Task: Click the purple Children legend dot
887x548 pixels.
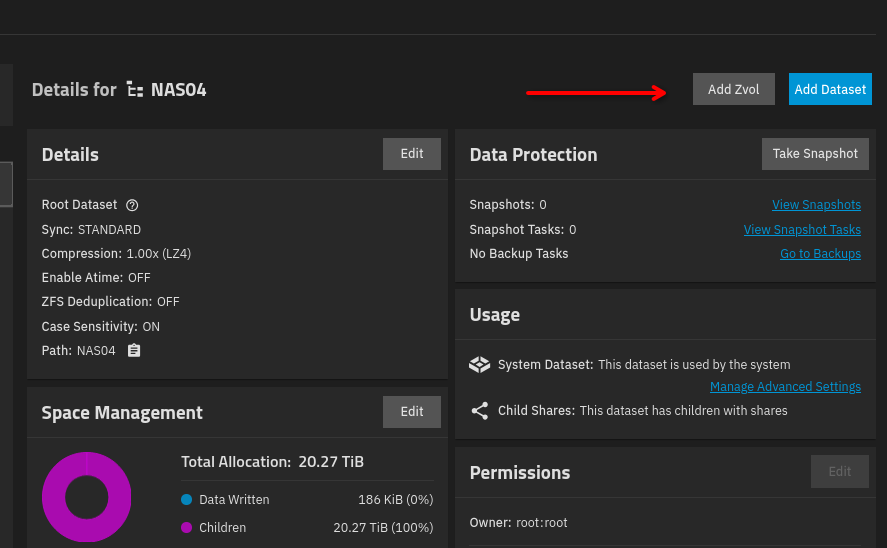Action: tap(187, 528)
